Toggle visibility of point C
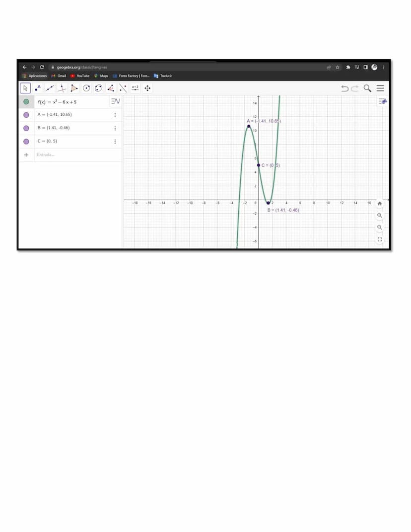Image resolution: width=411 pixels, height=532 pixels. [26, 142]
